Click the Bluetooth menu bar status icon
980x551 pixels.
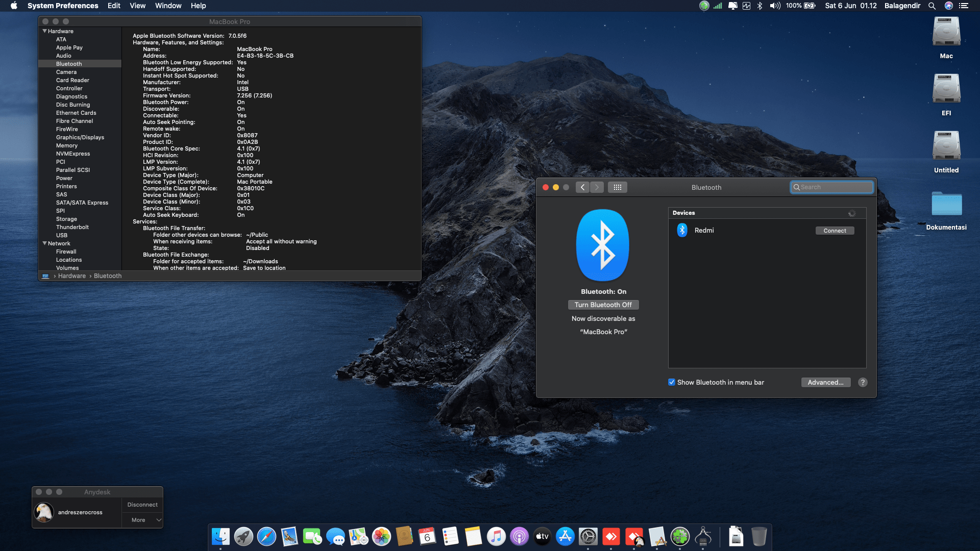click(759, 6)
